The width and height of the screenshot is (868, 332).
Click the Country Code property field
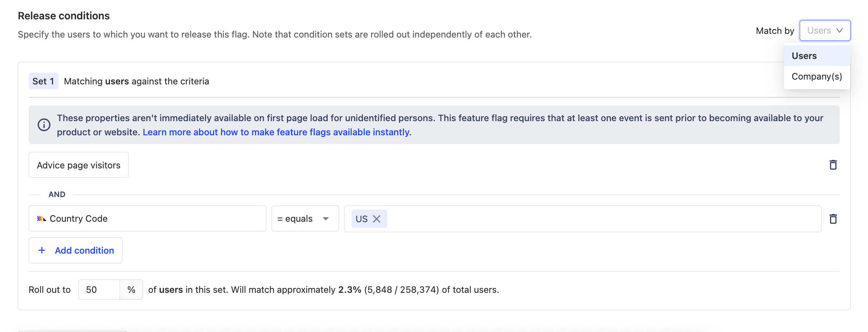(147, 219)
